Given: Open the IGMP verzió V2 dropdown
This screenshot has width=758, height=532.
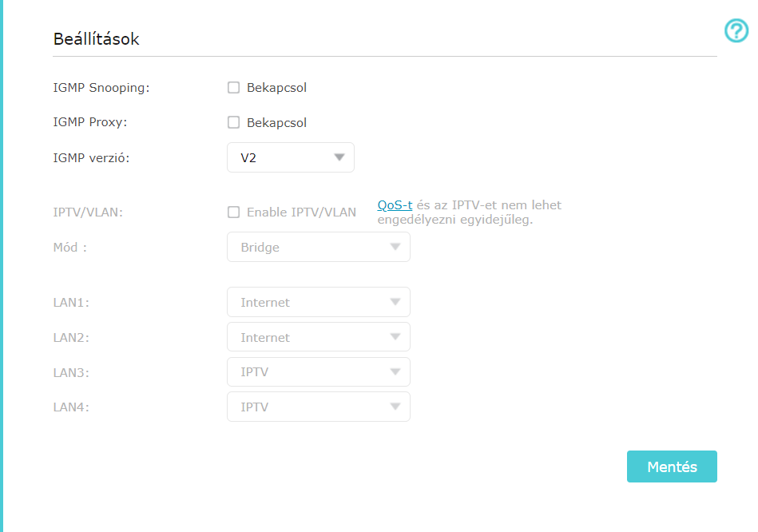Looking at the screenshot, I should click(290, 158).
